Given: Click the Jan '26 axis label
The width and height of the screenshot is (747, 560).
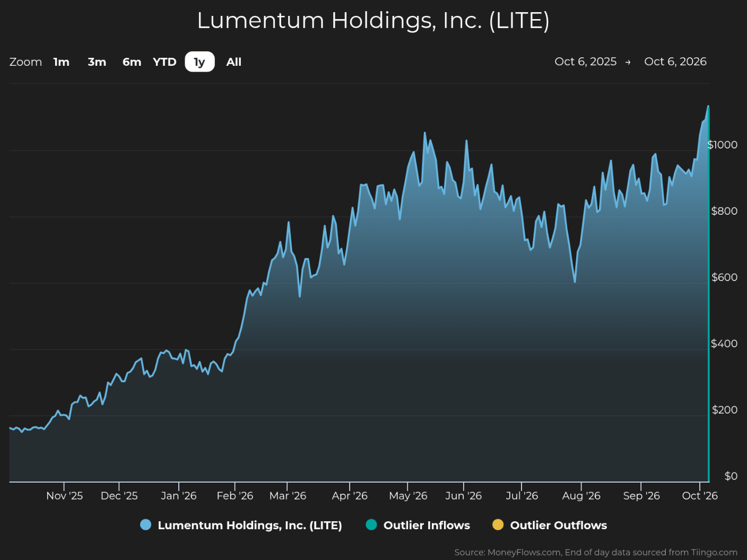Looking at the screenshot, I should tap(179, 496).
